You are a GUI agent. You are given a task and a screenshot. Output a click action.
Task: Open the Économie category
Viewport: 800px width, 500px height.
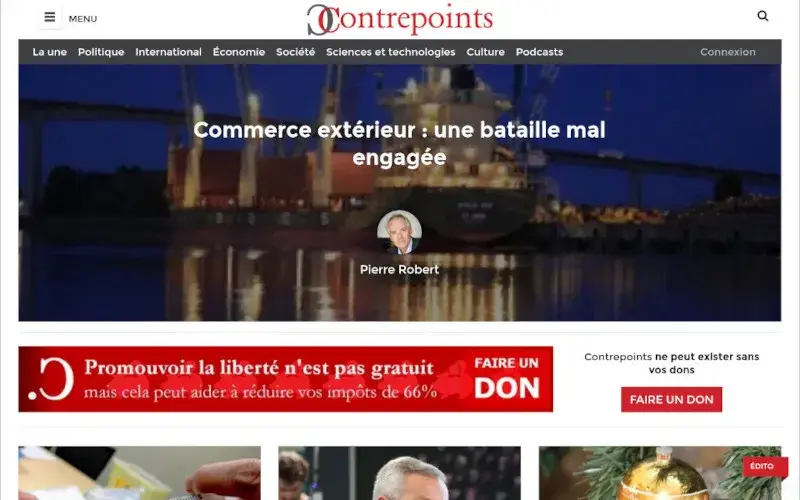(x=239, y=52)
